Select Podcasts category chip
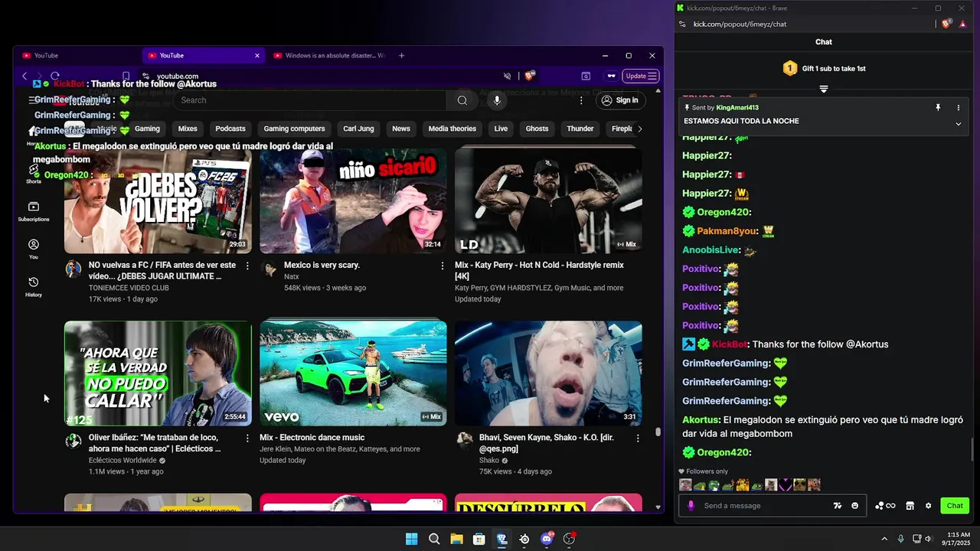This screenshot has width=980, height=551. [x=230, y=129]
